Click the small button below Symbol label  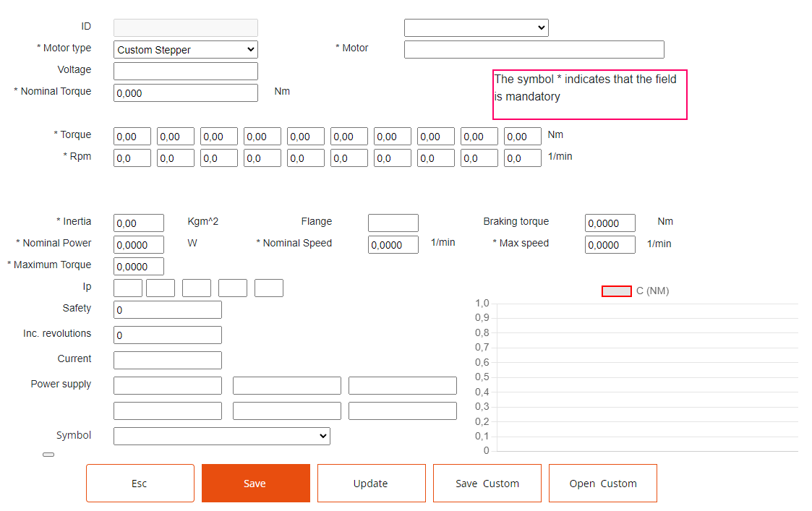48,455
